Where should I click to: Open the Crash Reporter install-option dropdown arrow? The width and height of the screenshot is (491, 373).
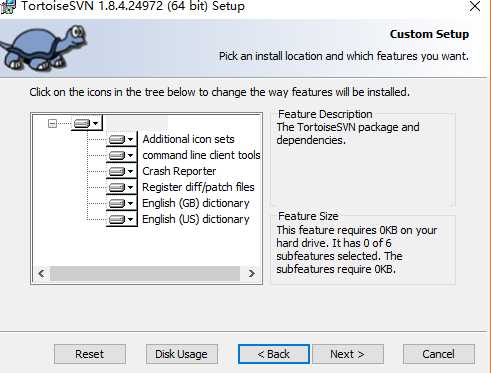pyautogui.click(x=131, y=171)
